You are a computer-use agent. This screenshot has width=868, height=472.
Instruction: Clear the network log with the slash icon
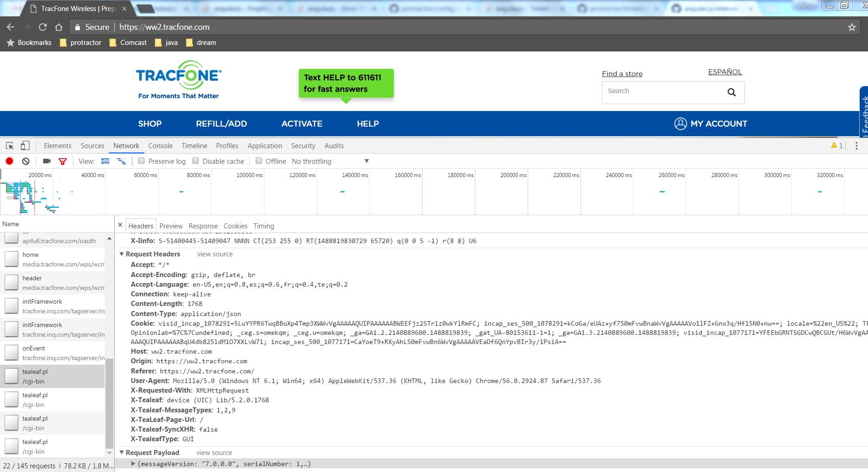(26, 161)
